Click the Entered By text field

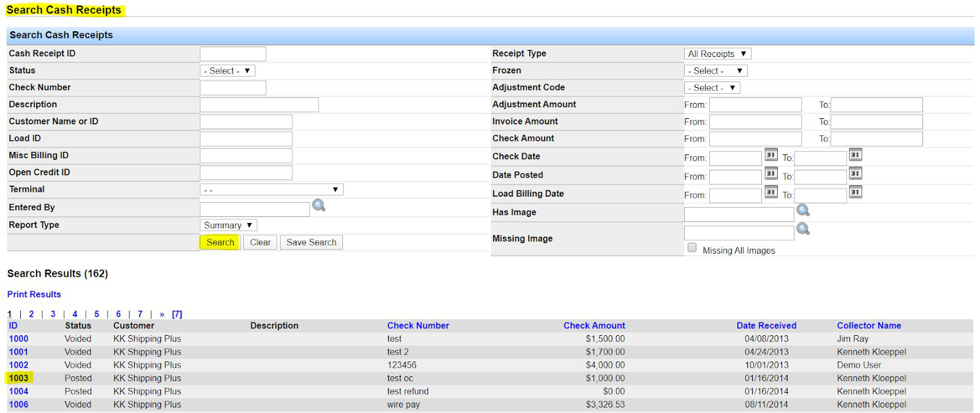click(255, 210)
